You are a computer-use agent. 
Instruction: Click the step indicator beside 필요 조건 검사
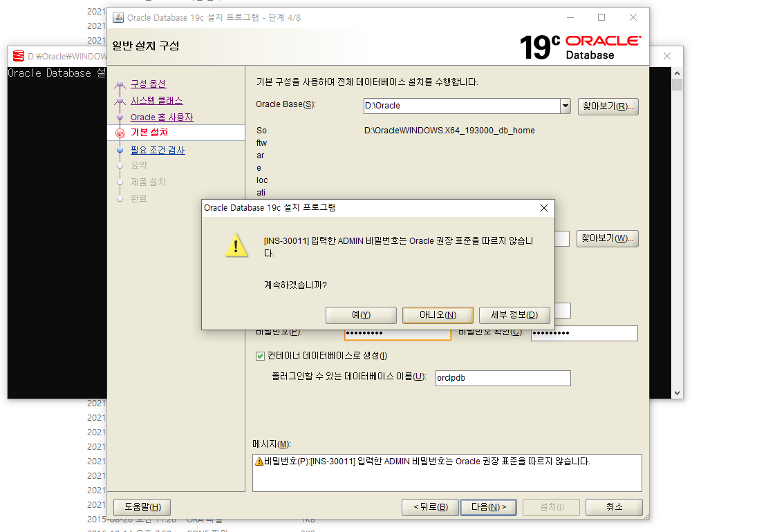[119, 149]
